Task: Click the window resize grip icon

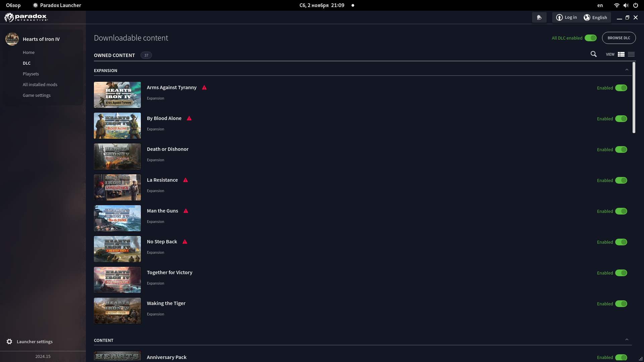Action: coord(641,359)
